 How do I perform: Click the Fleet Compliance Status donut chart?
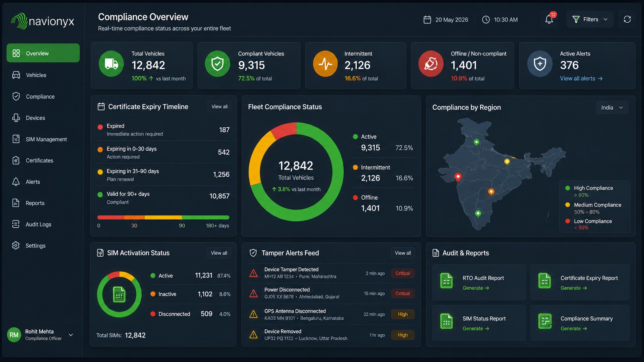tap(296, 172)
